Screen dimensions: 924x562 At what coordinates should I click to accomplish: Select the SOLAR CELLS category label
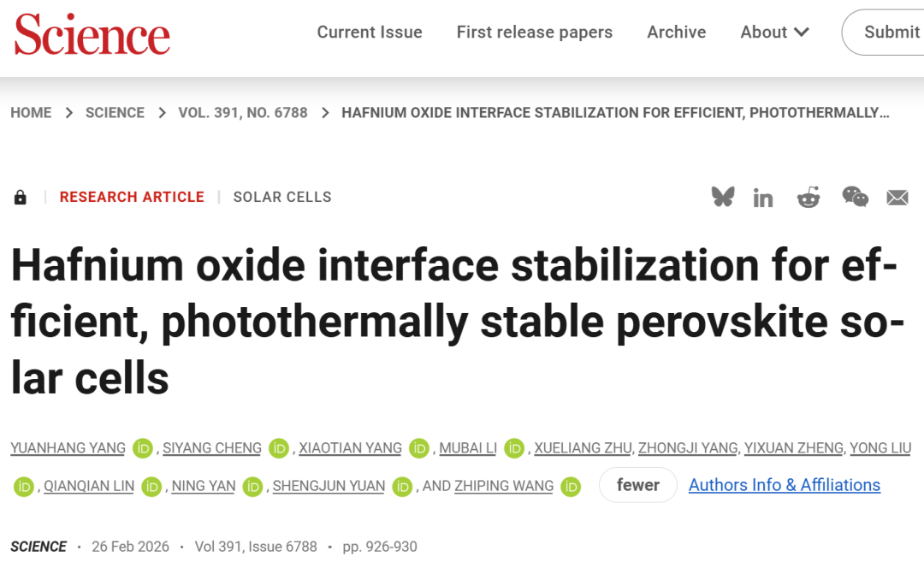click(282, 197)
